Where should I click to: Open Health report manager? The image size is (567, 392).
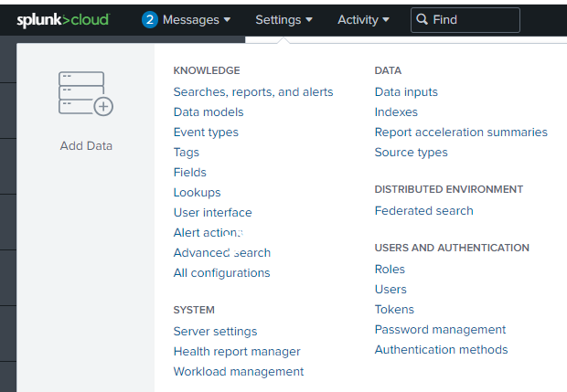237,352
